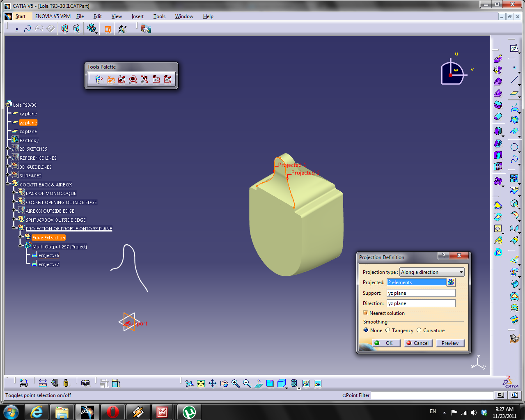Open the Window menu

point(184,16)
